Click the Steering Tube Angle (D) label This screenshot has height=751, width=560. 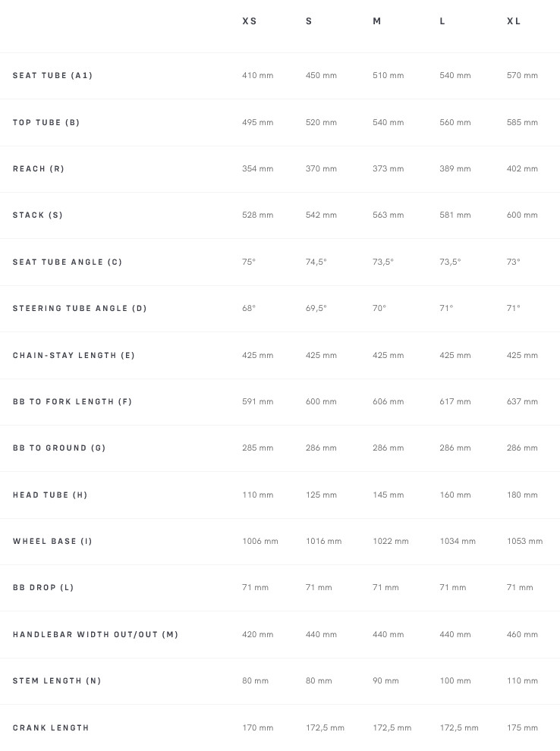point(80,309)
